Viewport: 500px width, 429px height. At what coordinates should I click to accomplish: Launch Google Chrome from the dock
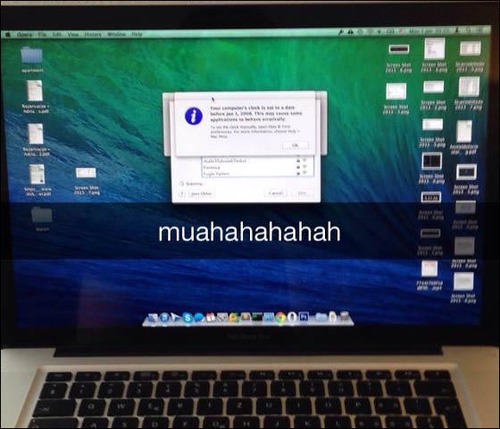tap(280, 318)
